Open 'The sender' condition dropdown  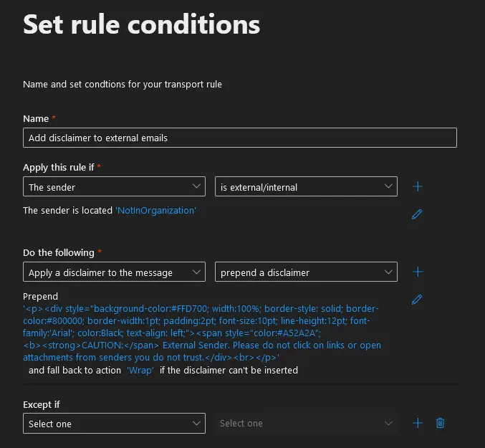pos(114,187)
